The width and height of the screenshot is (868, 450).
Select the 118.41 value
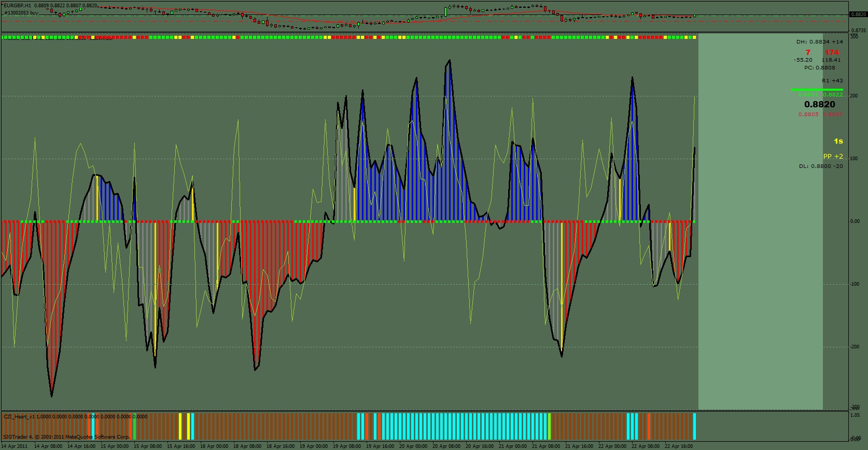831,60
